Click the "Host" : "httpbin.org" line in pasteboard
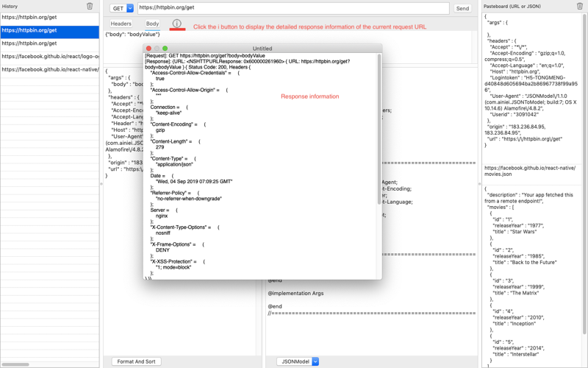588x368 pixels. [515, 71]
